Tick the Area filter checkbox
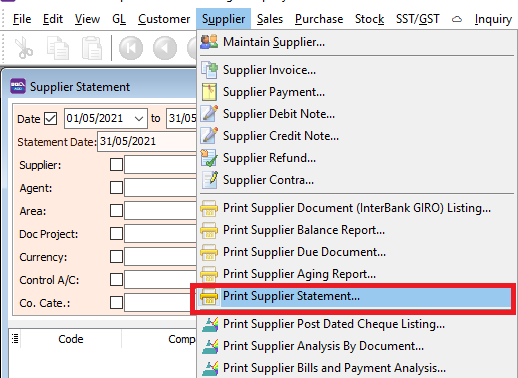Image resolution: width=518 pixels, height=378 pixels. click(116, 211)
